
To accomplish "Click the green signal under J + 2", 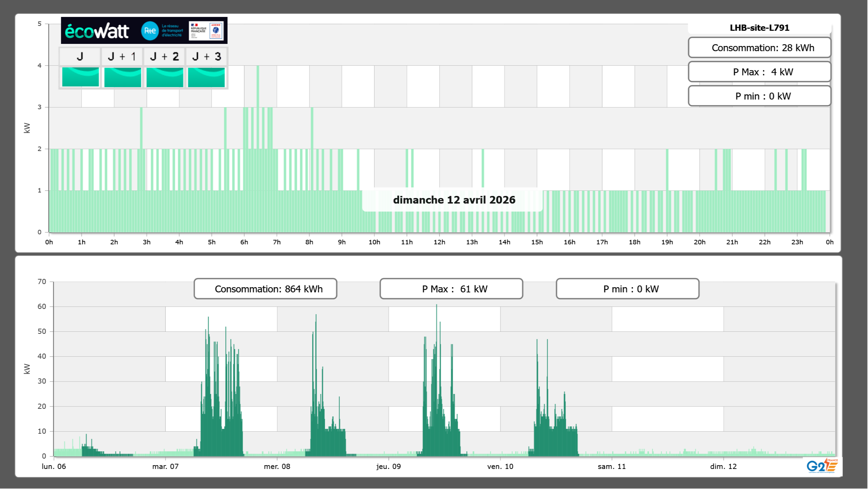I will tap(165, 77).
